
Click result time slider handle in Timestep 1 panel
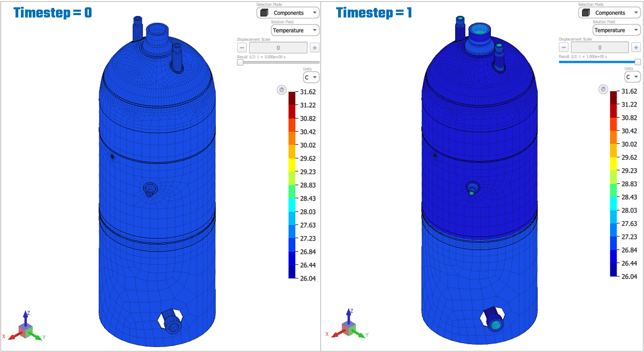(x=638, y=62)
